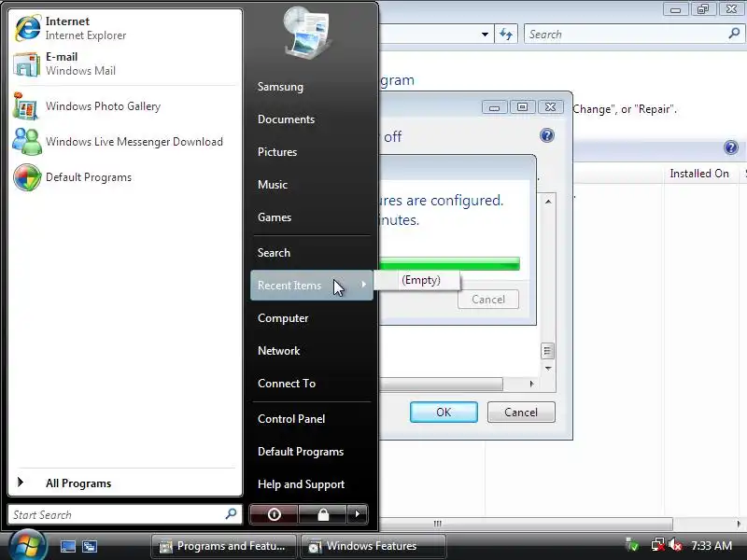Open Default Programs in pinned list

[124, 177]
